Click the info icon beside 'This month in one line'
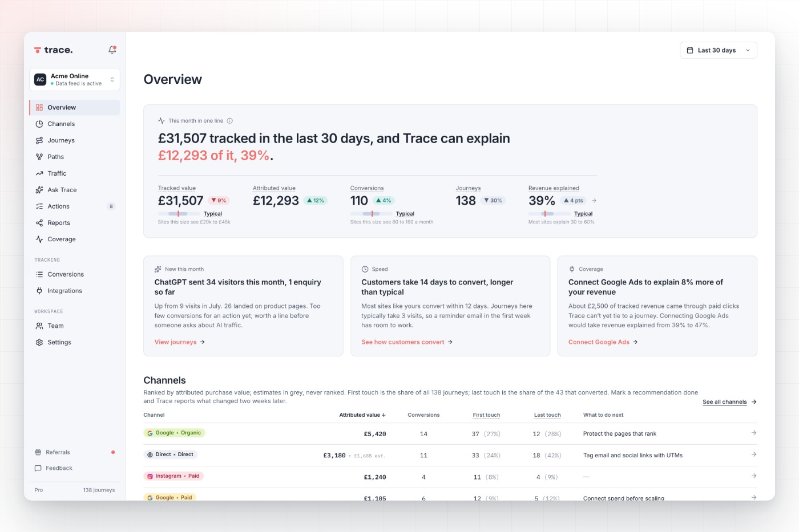 coord(230,121)
